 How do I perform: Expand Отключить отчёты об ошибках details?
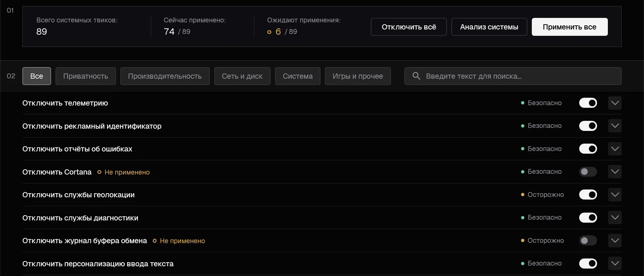point(615,149)
